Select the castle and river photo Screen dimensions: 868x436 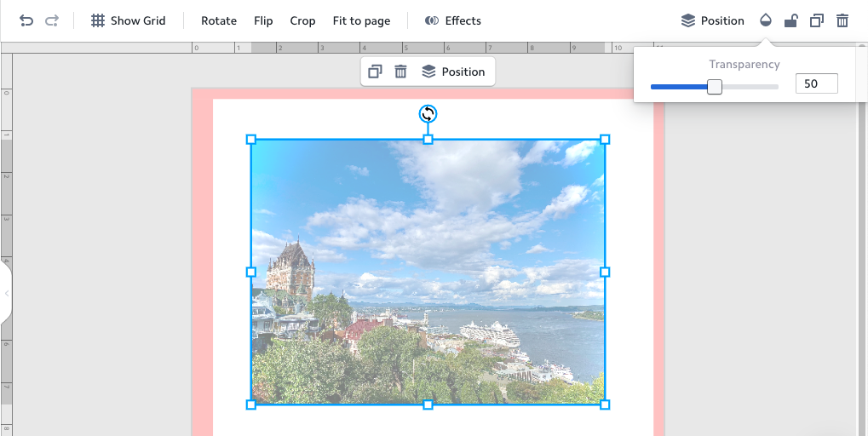pos(428,272)
